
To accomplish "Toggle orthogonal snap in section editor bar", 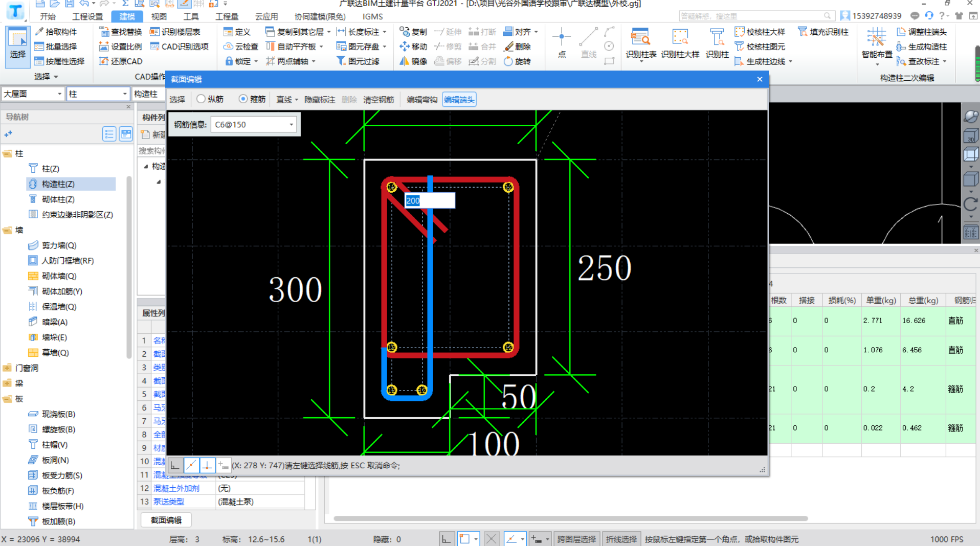I will [x=175, y=465].
